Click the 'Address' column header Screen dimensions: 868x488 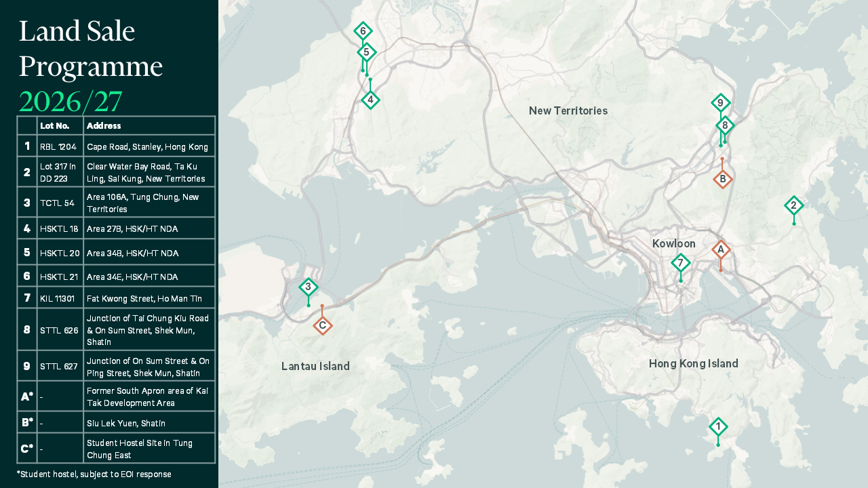pos(104,125)
